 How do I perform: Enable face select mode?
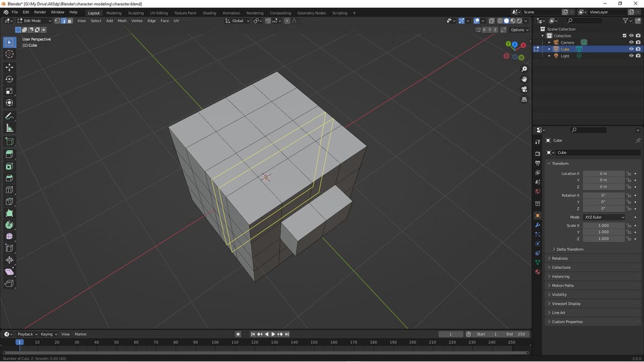[70, 21]
